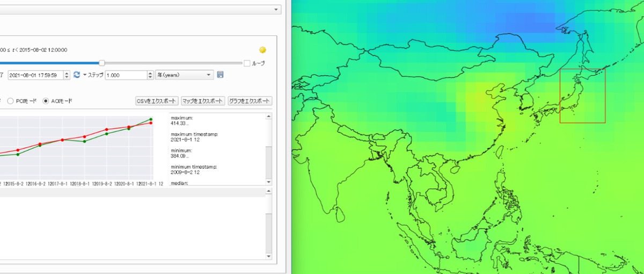Viewport: 644px width, 274px height.
Task: Enable the ループ checkbox
Action: (x=247, y=63)
